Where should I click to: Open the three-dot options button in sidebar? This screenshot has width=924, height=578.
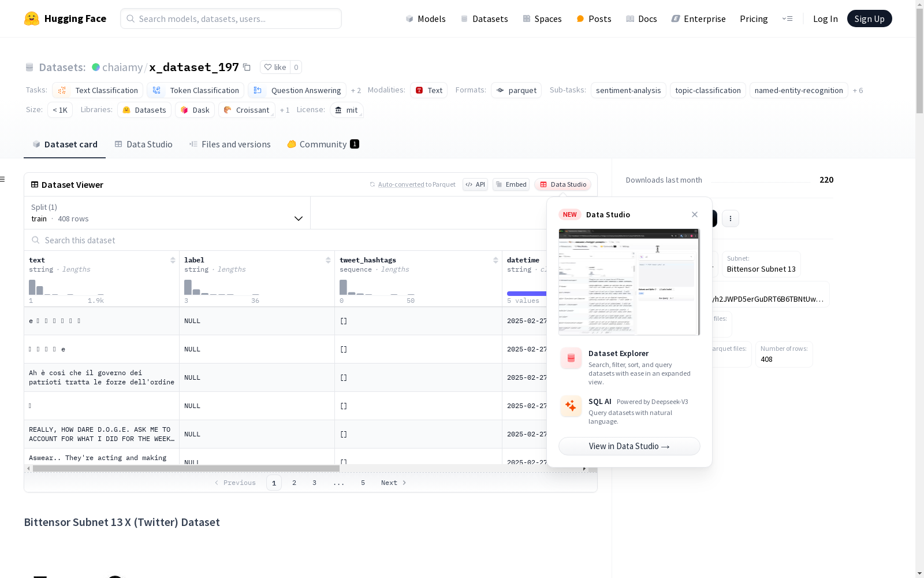click(731, 218)
